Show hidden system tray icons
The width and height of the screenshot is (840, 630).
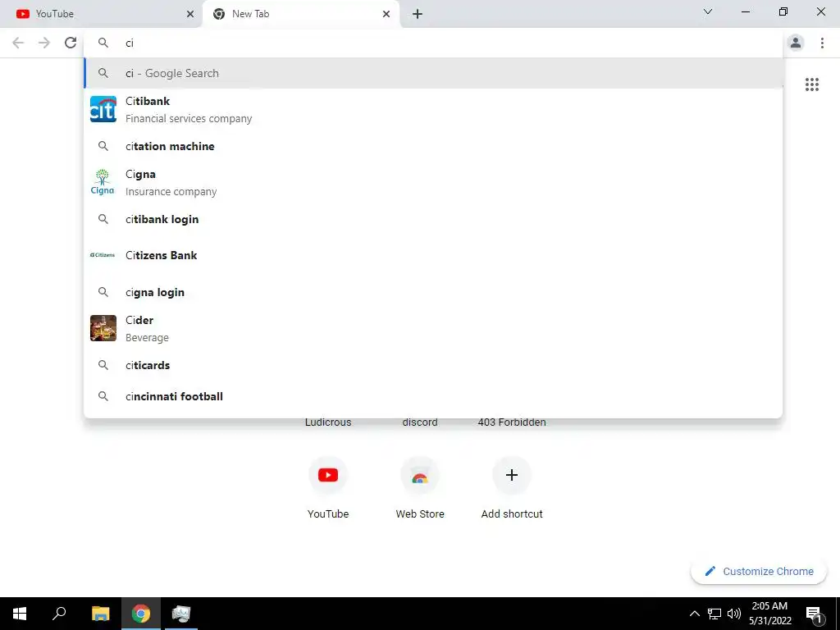click(x=694, y=614)
